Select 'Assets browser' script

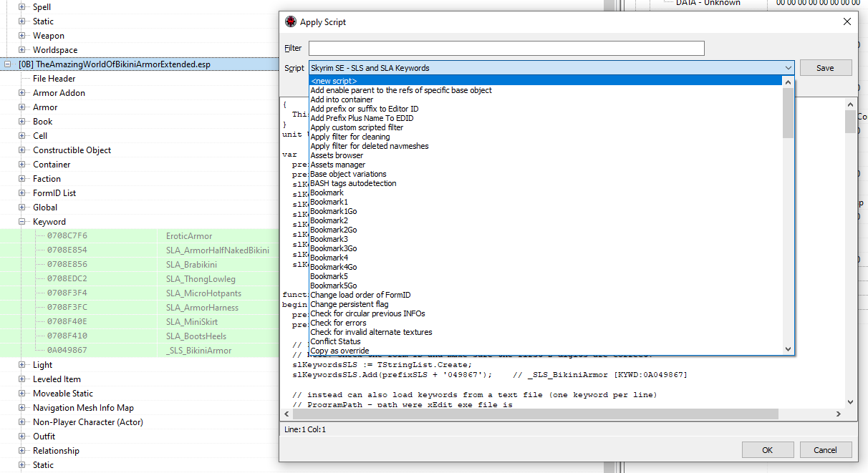point(546,155)
